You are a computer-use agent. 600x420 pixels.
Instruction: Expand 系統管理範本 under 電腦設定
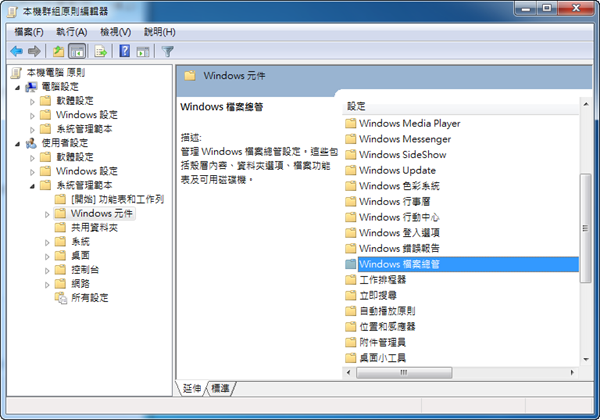click(32, 130)
